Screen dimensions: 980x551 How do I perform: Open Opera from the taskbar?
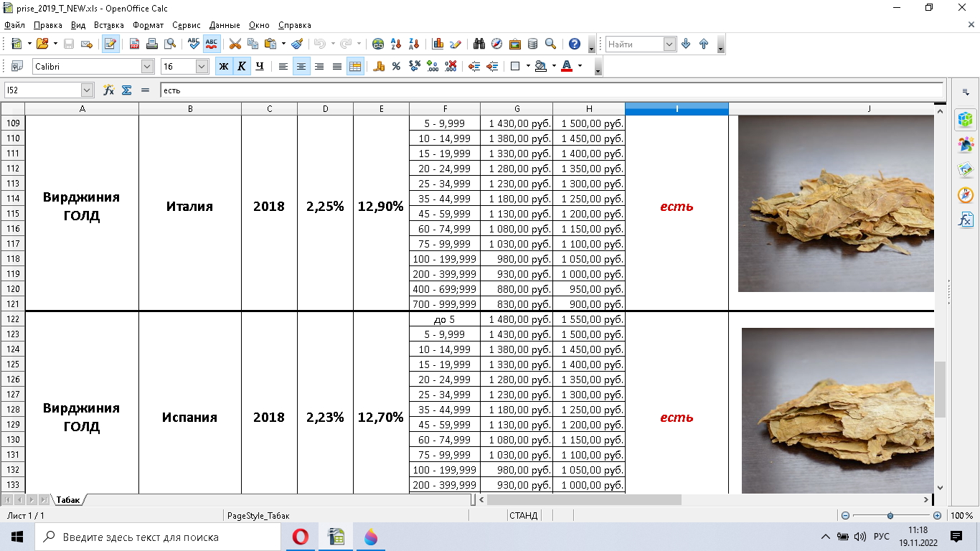[x=301, y=537]
